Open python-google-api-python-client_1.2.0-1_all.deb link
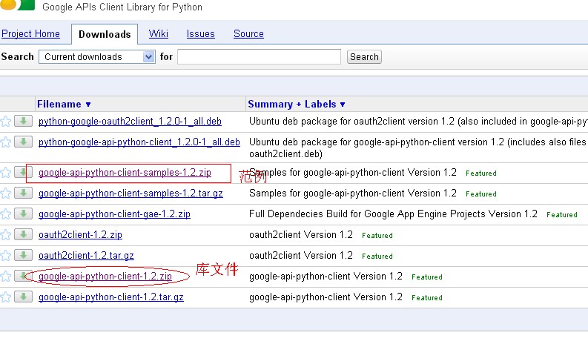The image size is (588, 364). pos(139,142)
